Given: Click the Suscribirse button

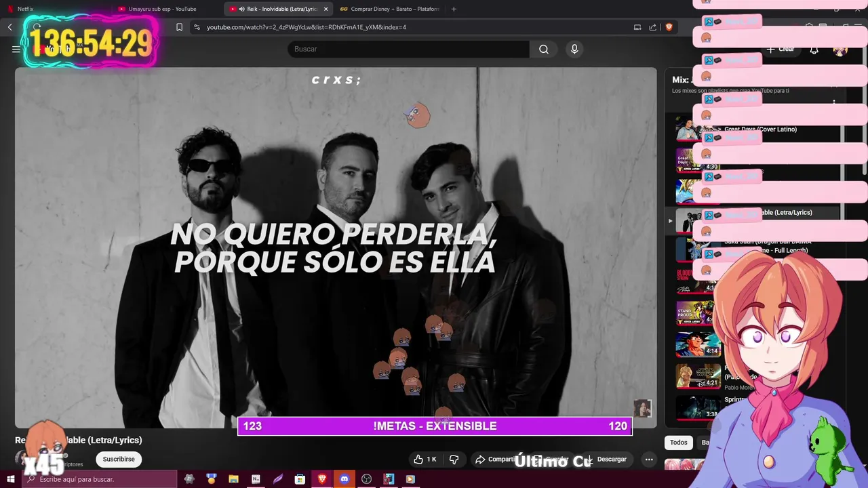Looking at the screenshot, I should [119, 459].
